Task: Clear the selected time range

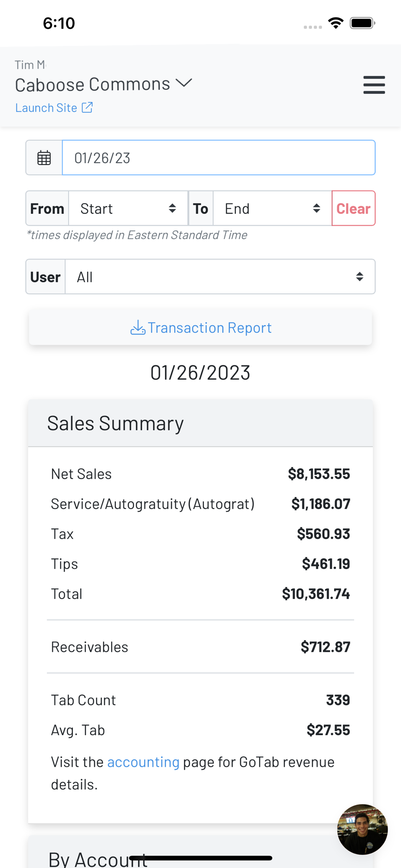Action: coord(353,209)
